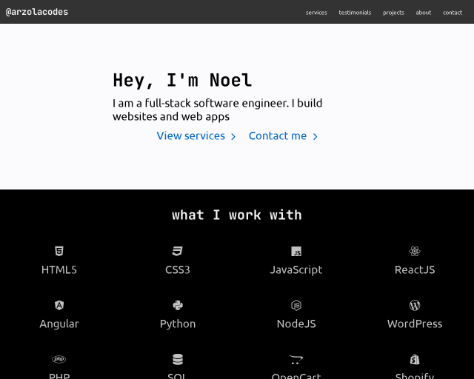Click the Angular label text
474x379 pixels.
59,324
